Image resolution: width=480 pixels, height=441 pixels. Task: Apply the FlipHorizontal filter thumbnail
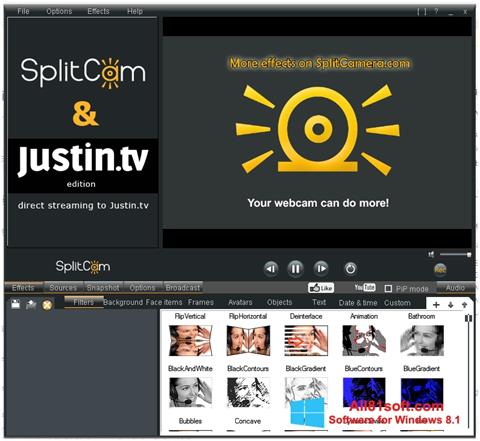point(248,340)
